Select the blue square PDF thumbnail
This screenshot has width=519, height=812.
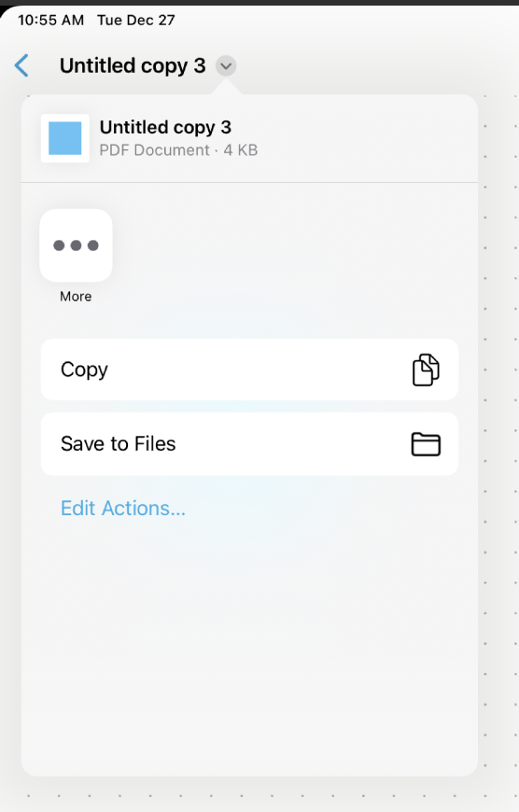click(65, 138)
